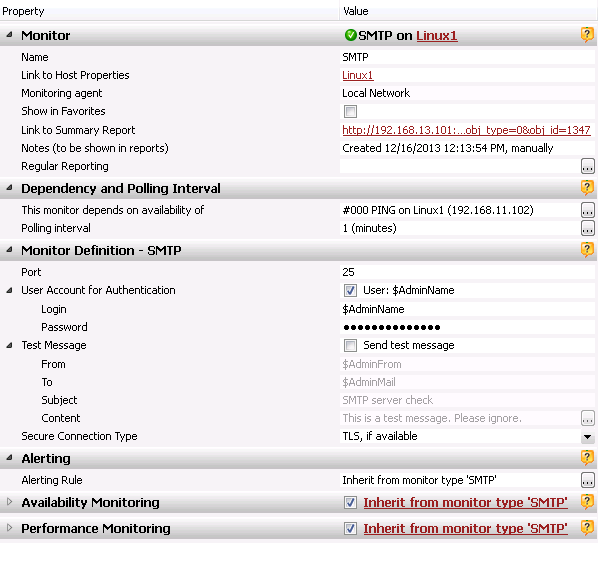Open the Secure Connection Type dropdown

587,437
